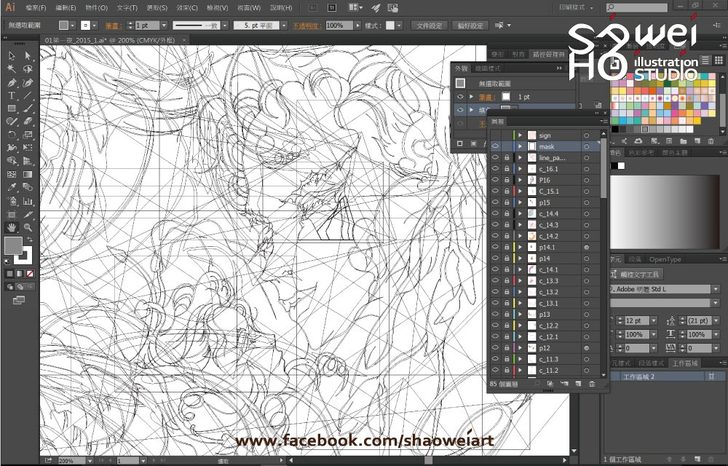728x466 pixels.
Task: Hide the sign layer
Action: tap(495, 135)
